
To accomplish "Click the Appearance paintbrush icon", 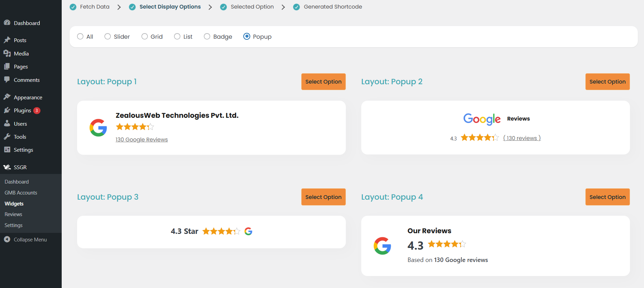I will (7, 97).
